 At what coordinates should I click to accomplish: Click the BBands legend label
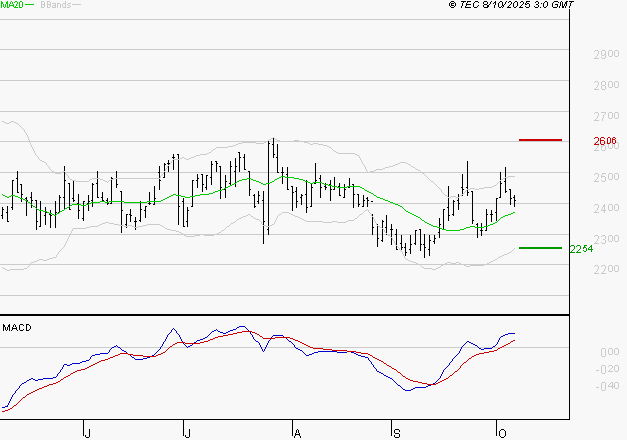click(56, 5)
